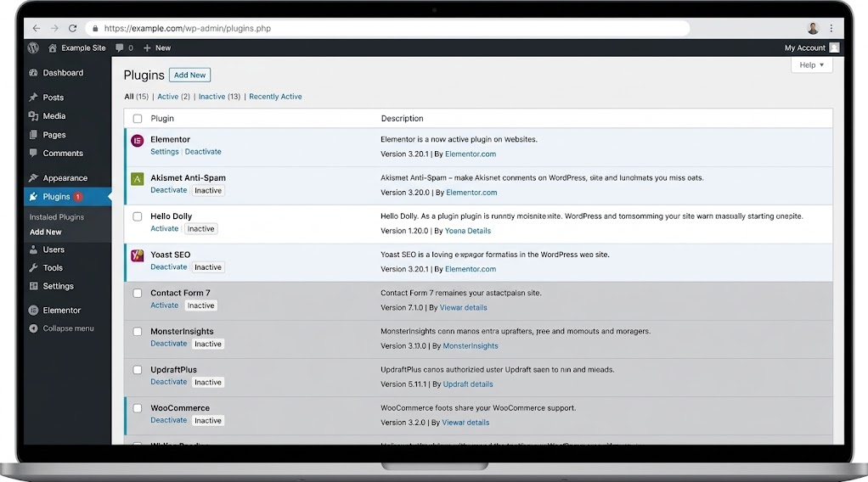Tick the WooCommerce checkbox
The height and width of the screenshot is (482, 868).
(x=138, y=408)
